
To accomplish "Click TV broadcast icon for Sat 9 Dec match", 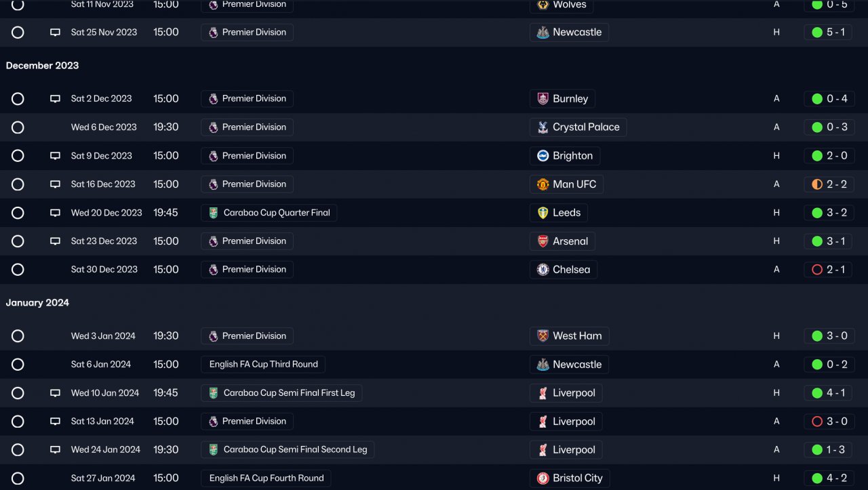I will pyautogui.click(x=56, y=156).
